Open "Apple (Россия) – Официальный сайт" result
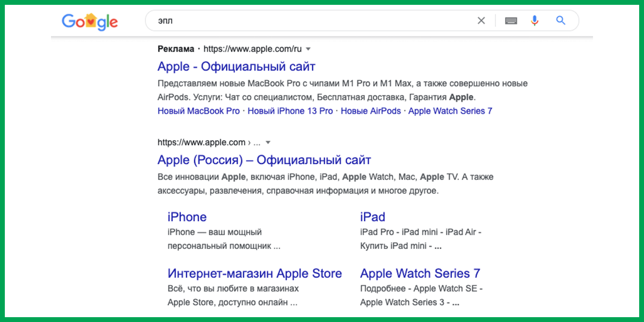This screenshot has height=322, width=644. pyautogui.click(x=265, y=160)
